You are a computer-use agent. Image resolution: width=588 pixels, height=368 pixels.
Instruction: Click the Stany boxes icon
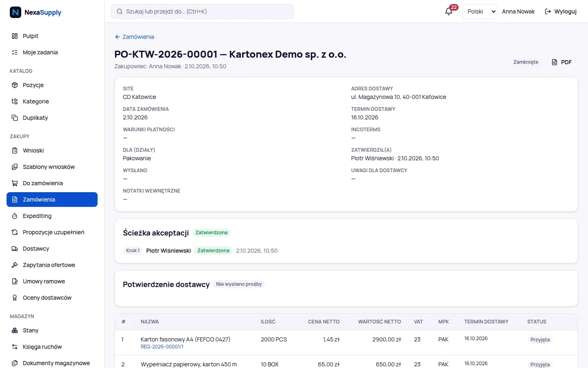point(15,330)
